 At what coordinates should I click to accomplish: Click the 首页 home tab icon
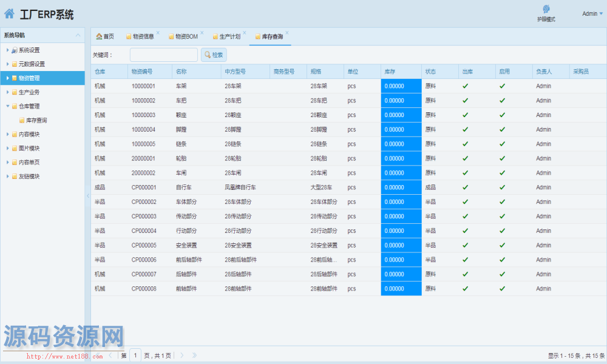pyautogui.click(x=99, y=36)
